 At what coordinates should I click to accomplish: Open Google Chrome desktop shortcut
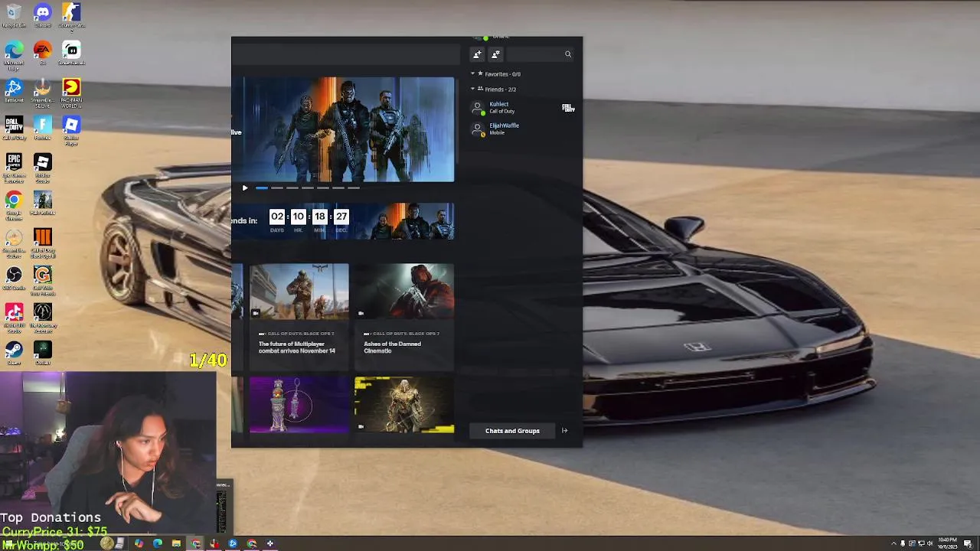pyautogui.click(x=14, y=204)
